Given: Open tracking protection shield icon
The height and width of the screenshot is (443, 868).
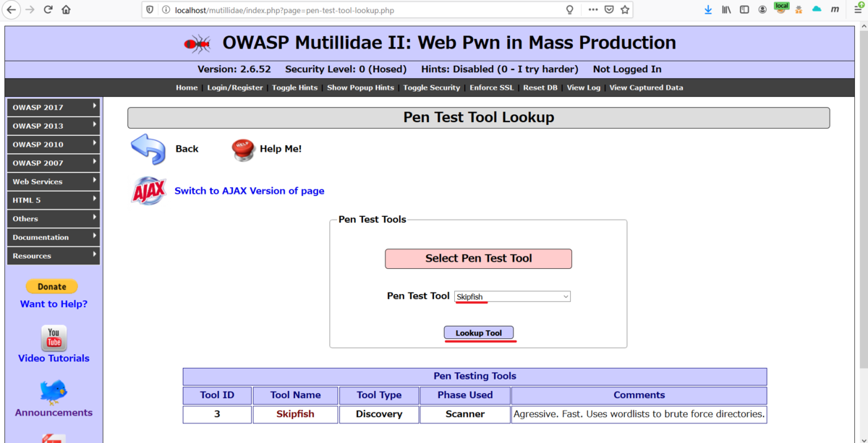Looking at the screenshot, I should point(150,10).
